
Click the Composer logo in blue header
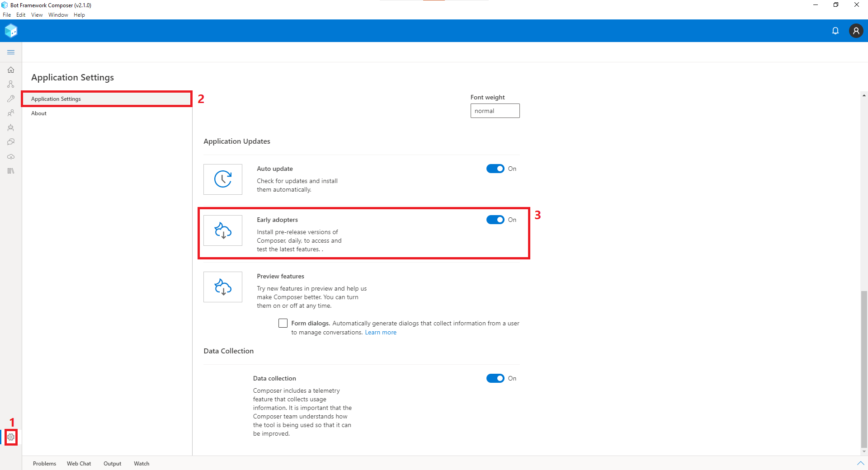pos(11,31)
